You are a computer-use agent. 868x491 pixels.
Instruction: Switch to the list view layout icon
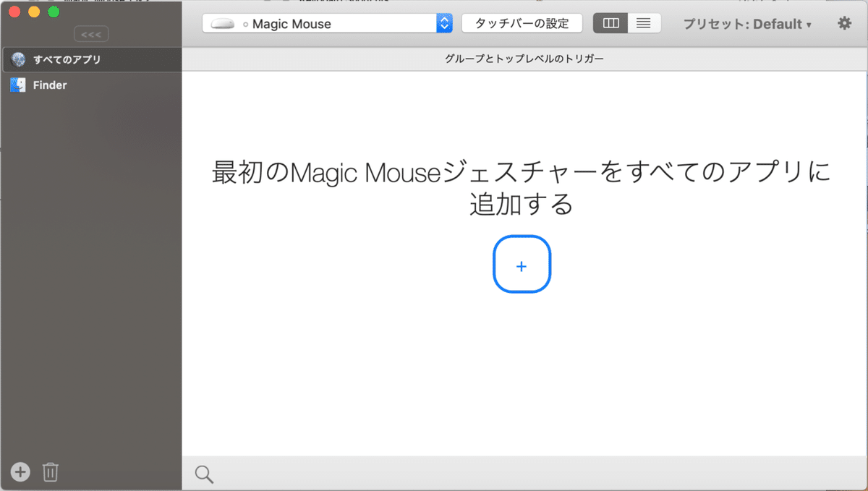pyautogui.click(x=643, y=22)
